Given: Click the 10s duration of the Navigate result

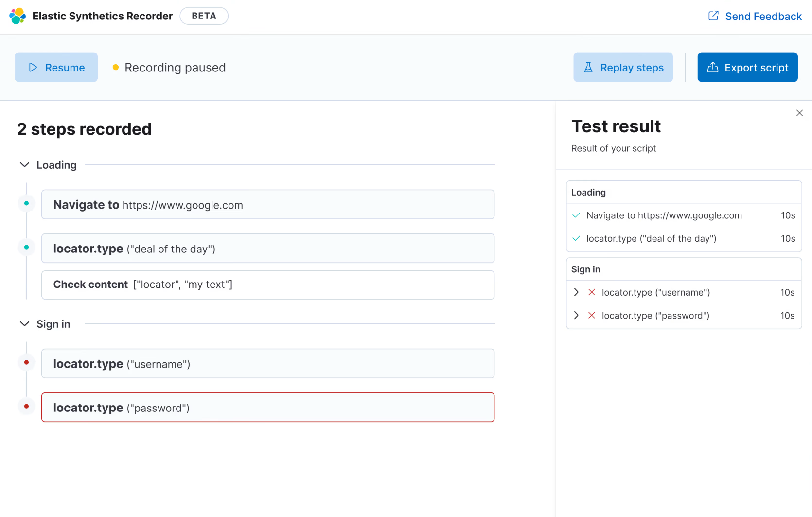Looking at the screenshot, I should (x=788, y=215).
